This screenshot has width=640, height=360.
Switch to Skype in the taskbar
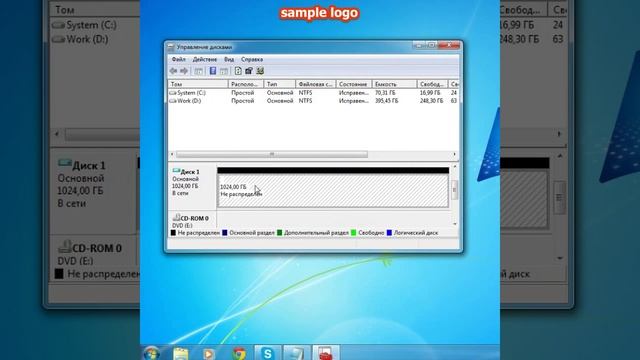(267, 353)
